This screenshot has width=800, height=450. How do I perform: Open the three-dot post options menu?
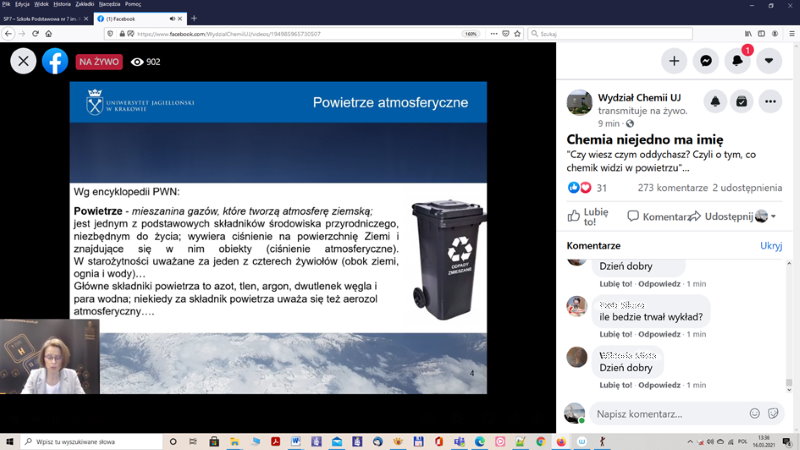[770, 102]
